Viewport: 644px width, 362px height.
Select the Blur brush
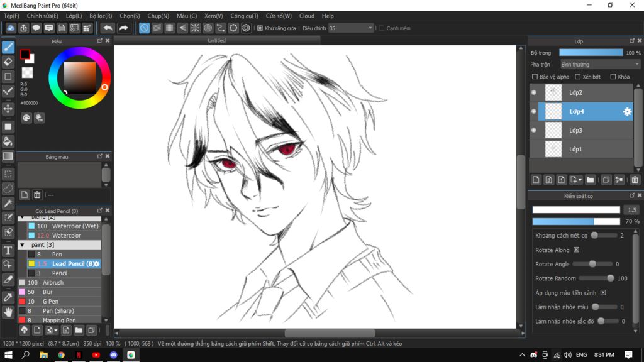pyautogui.click(x=59, y=292)
